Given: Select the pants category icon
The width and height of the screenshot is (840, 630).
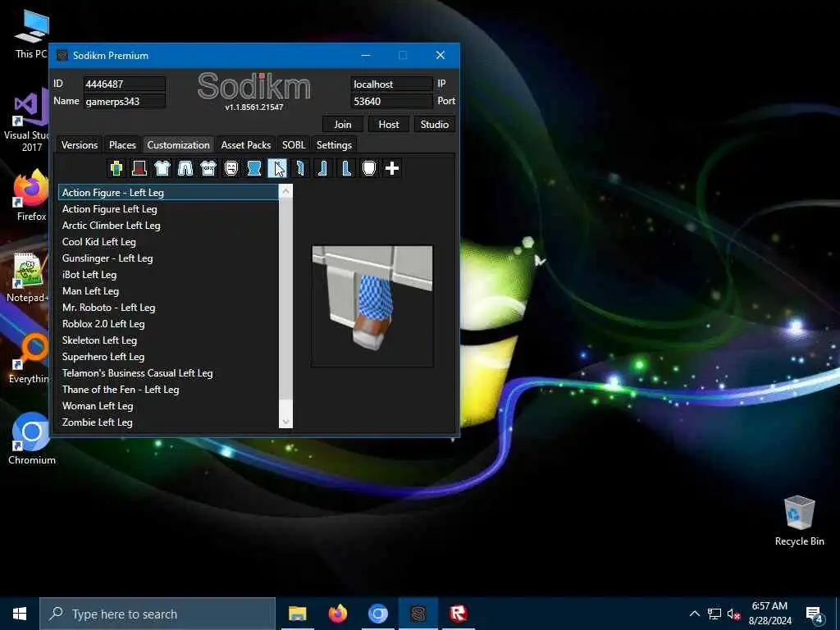Looking at the screenshot, I should pyautogui.click(x=185, y=168).
